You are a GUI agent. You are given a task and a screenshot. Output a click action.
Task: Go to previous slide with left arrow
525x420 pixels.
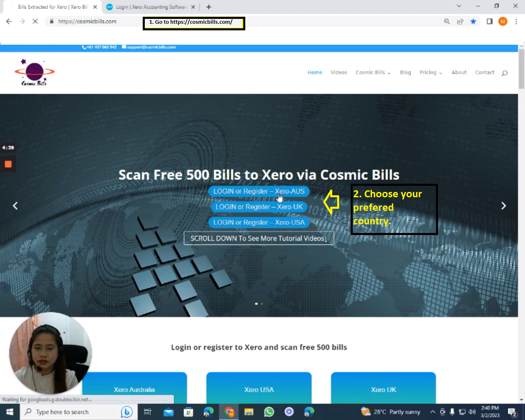15,206
